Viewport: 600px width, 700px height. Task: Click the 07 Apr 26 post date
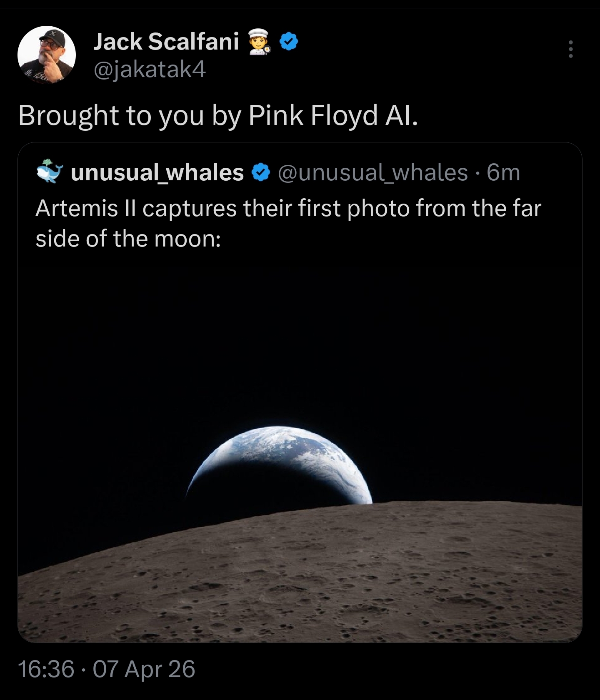click(144, 669)
